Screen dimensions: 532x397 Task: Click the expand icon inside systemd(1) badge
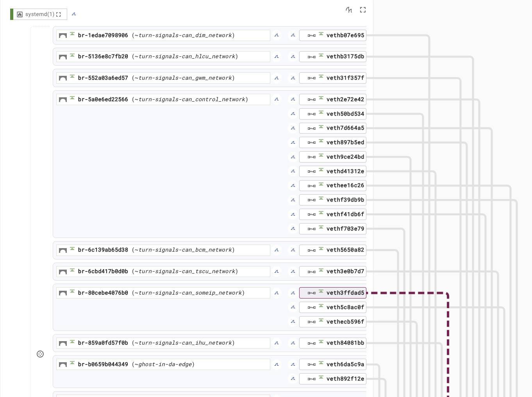pyautogui.click(x=59, y=14)
